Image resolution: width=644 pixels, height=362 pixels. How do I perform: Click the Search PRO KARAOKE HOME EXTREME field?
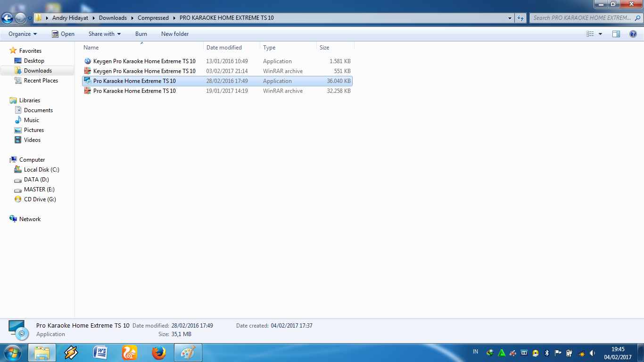585,18
